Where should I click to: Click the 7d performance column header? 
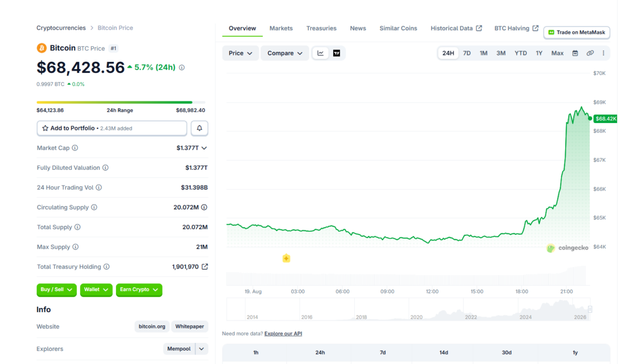click(383, 353)
